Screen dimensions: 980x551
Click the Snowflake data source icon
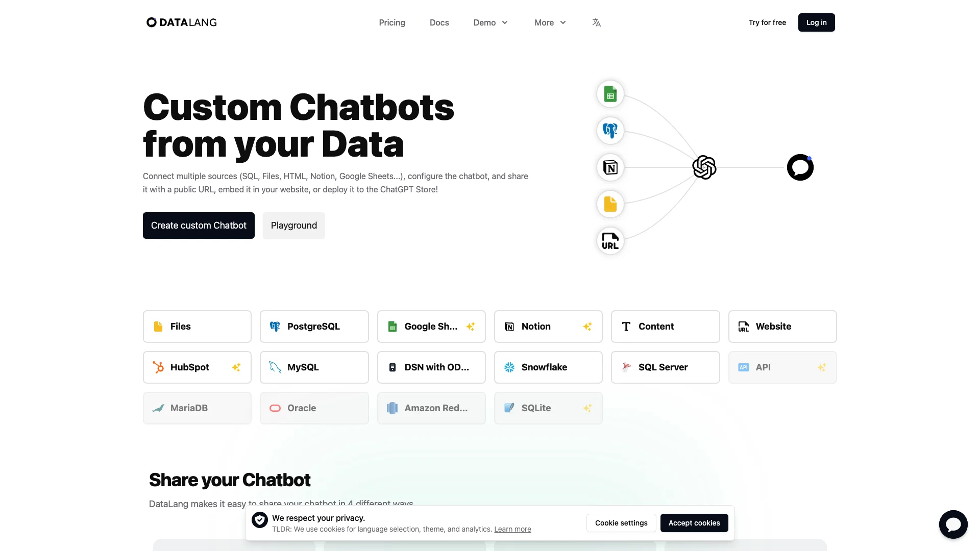(509, 367)
